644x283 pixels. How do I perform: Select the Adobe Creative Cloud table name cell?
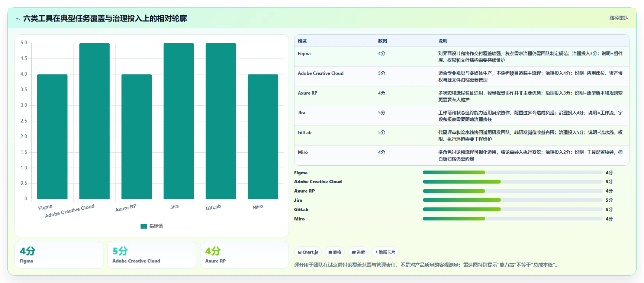335,76
